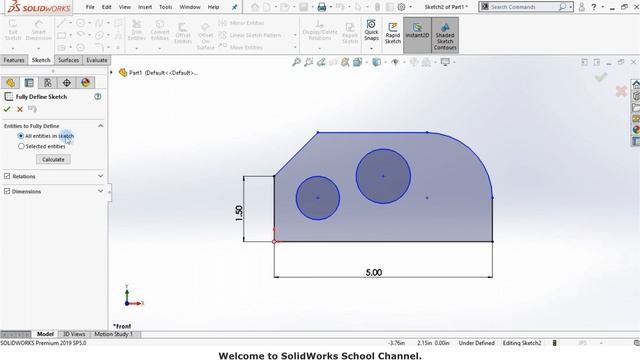640x360 pixels.
Task: Switch to the ConfigurationManager tab icon
Action: tap(48, 82)
